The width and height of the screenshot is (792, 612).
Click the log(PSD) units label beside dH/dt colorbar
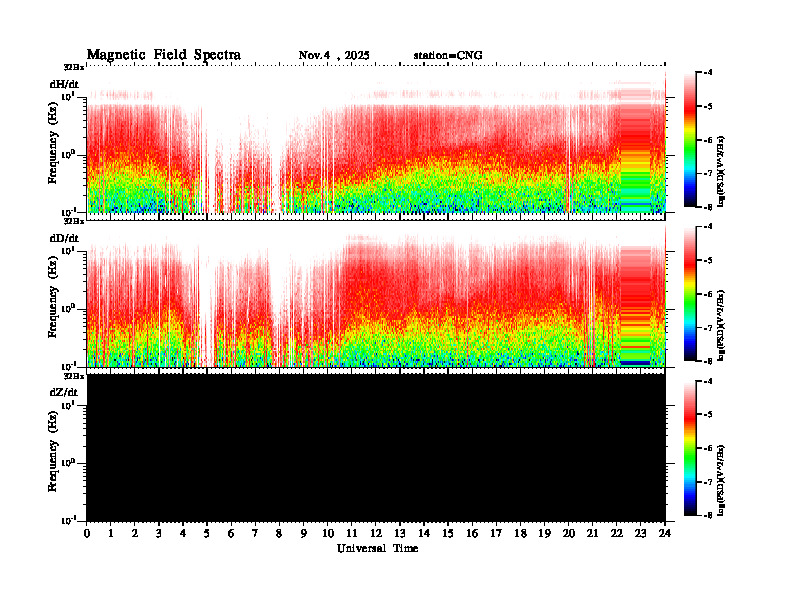pyautogui.click(x=723, y=171)
